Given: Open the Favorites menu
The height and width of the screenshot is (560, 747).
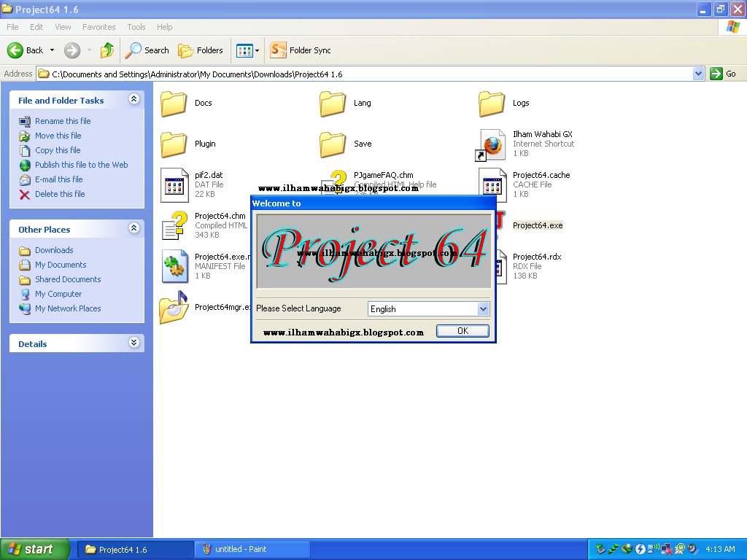Looking at the screenshot, I should click(98, 27).
